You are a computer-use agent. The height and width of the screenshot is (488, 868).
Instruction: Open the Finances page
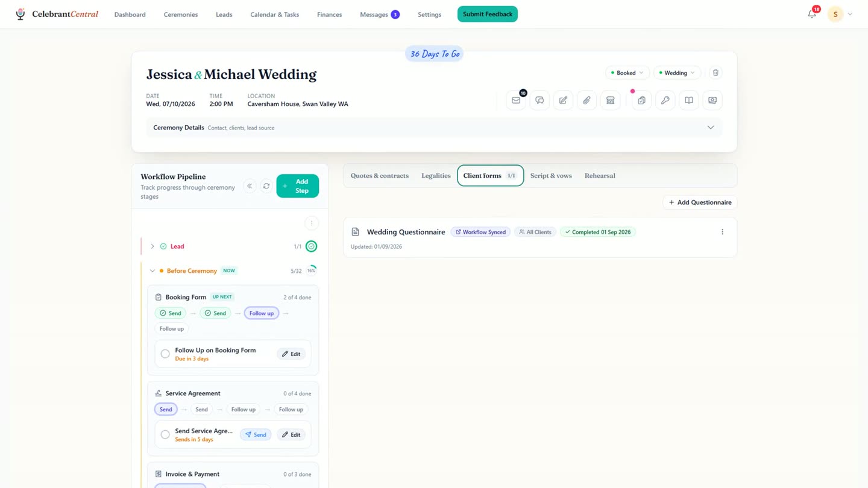coord(330,14)
